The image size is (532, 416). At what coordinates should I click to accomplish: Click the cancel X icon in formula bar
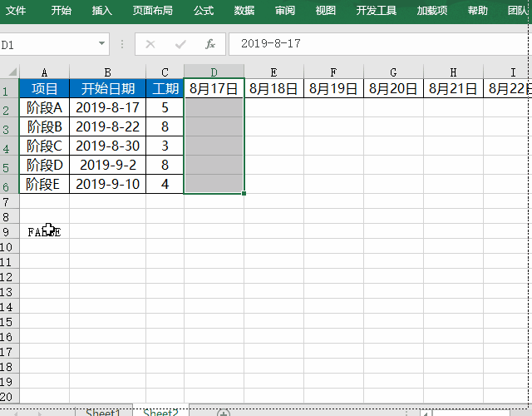pos(150,44)
